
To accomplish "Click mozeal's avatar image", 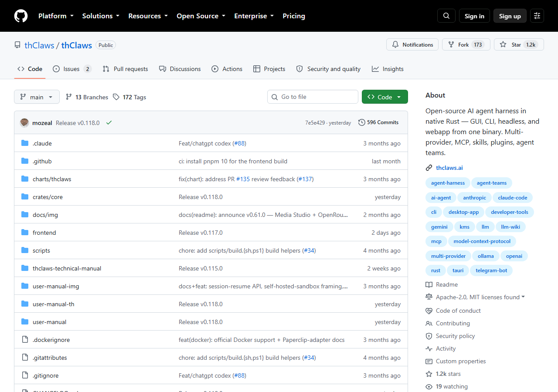I will tap(24, 123).
